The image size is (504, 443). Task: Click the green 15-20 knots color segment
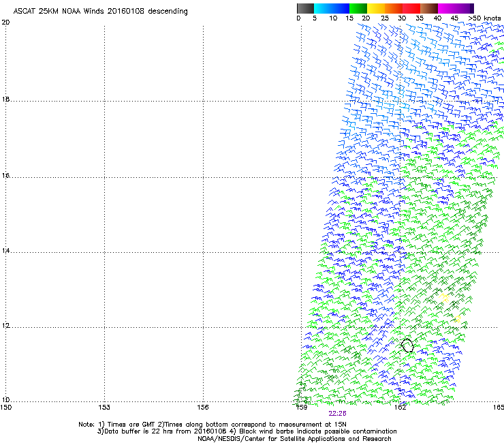click(x=358, y=8)
